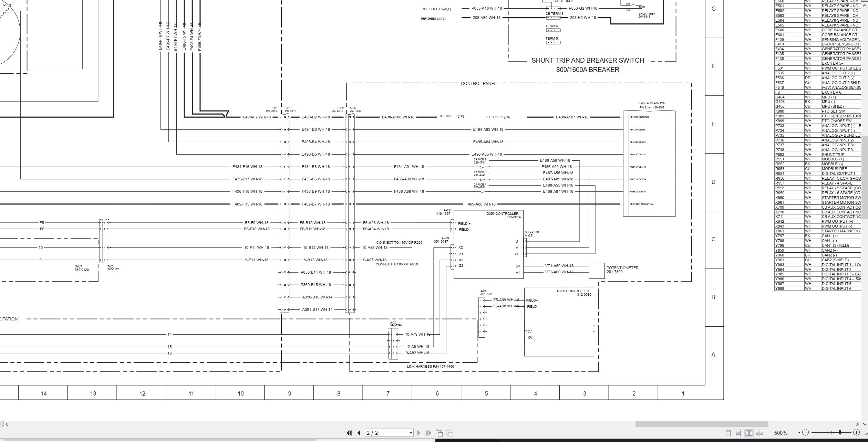This screenshot has height=442, width=868.
Task: Click the zoom in plus button
Action: [x=856, y=432]
